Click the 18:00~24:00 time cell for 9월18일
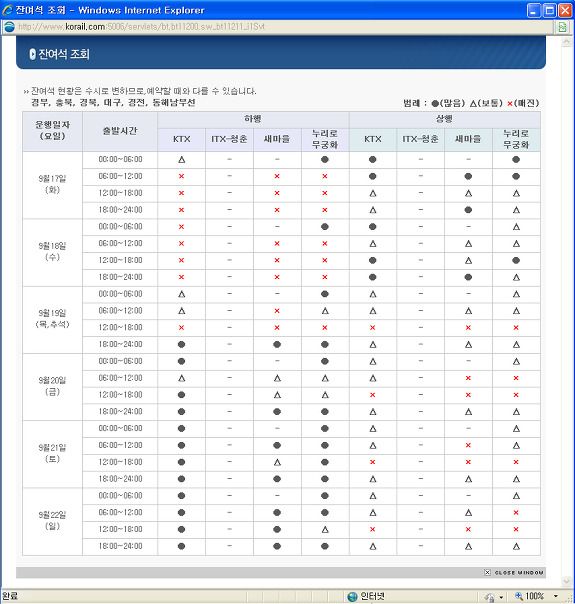Image resolution: width=575 pixels, height=604 pixels. (120, 277)
